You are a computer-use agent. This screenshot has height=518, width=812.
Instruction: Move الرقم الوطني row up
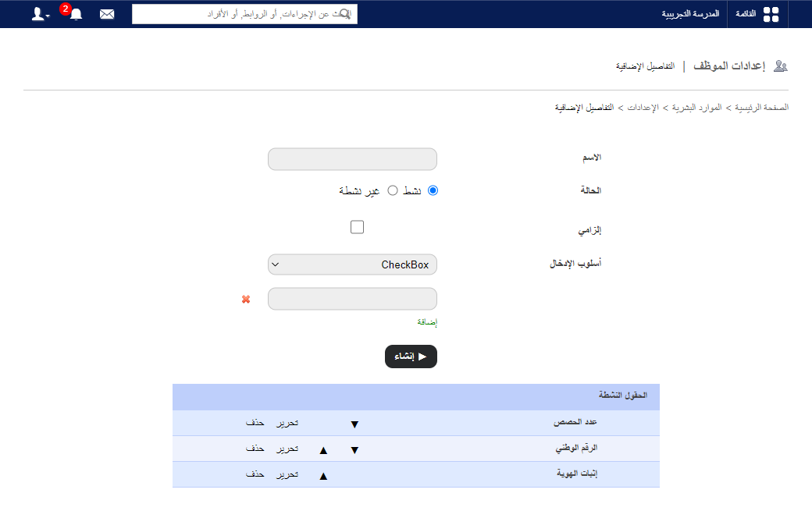(x=324, y=450)
